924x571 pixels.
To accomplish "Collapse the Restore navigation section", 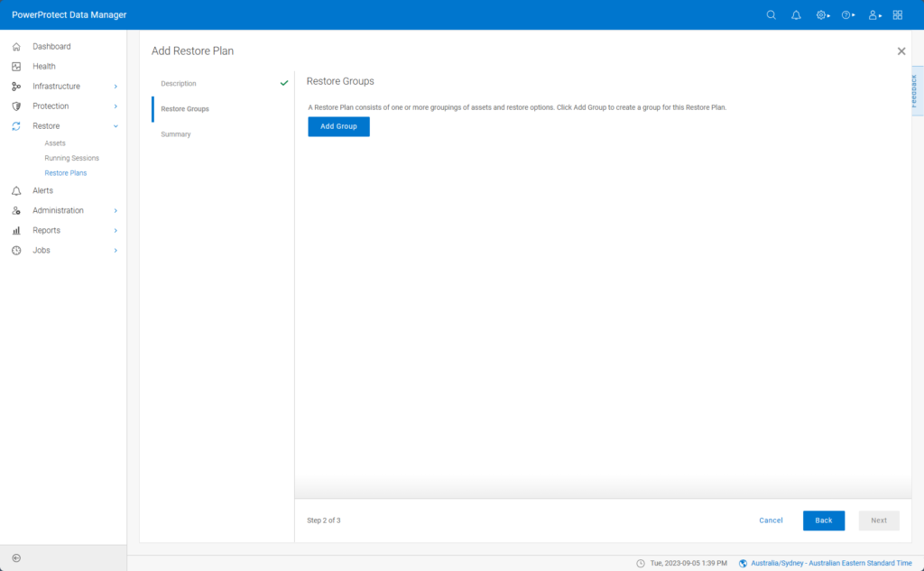I will pyautogui.click(x=115, y=125).
